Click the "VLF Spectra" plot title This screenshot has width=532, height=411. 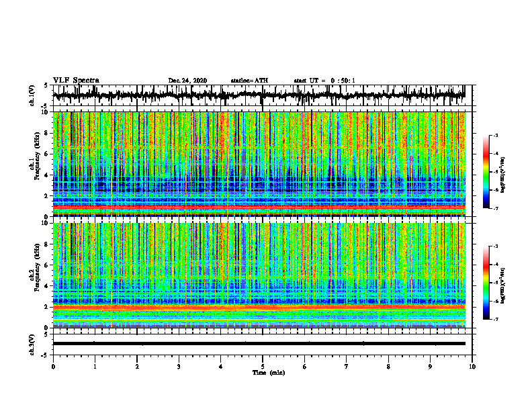76,81
